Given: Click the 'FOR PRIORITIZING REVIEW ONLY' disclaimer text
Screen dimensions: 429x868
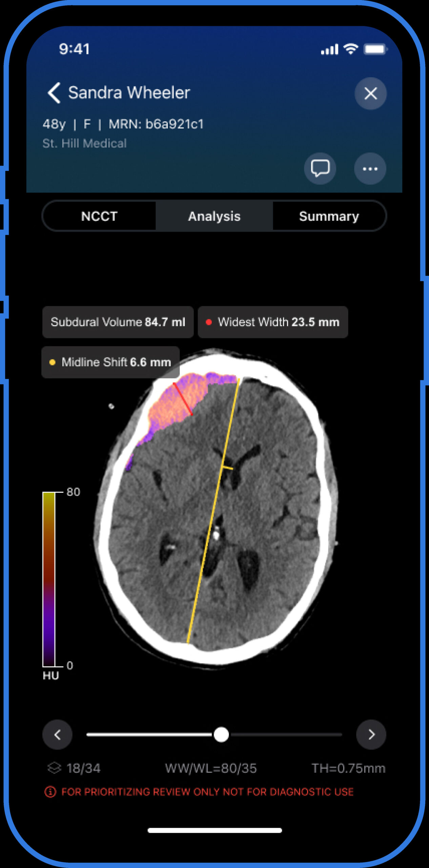Looking at the screenshot, I should [x=207, y=792].
